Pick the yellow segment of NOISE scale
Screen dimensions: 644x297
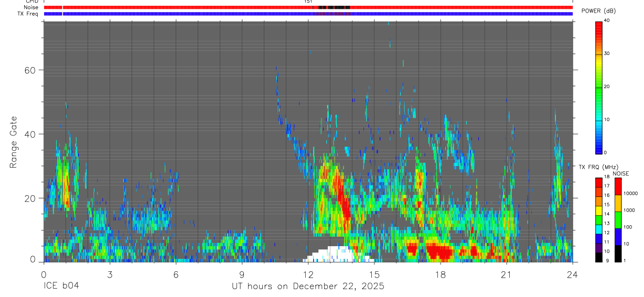(x=618, y=203)
